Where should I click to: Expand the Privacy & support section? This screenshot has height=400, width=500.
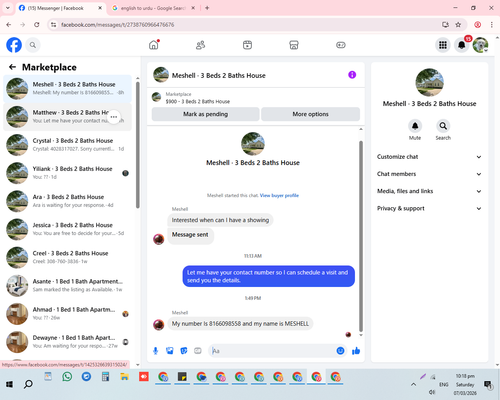point(429,208)
